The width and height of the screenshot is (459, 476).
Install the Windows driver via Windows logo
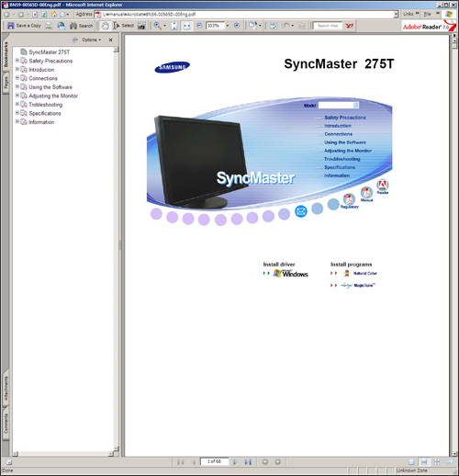290,273
